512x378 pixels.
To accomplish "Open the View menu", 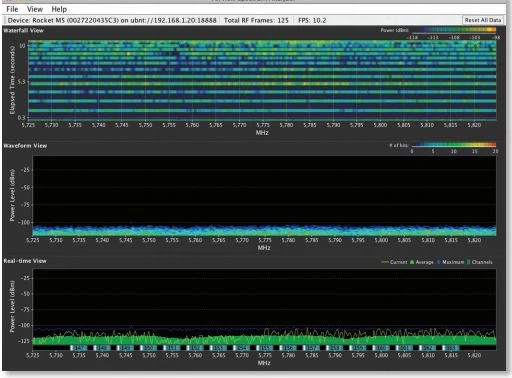I will coord(35,9).
